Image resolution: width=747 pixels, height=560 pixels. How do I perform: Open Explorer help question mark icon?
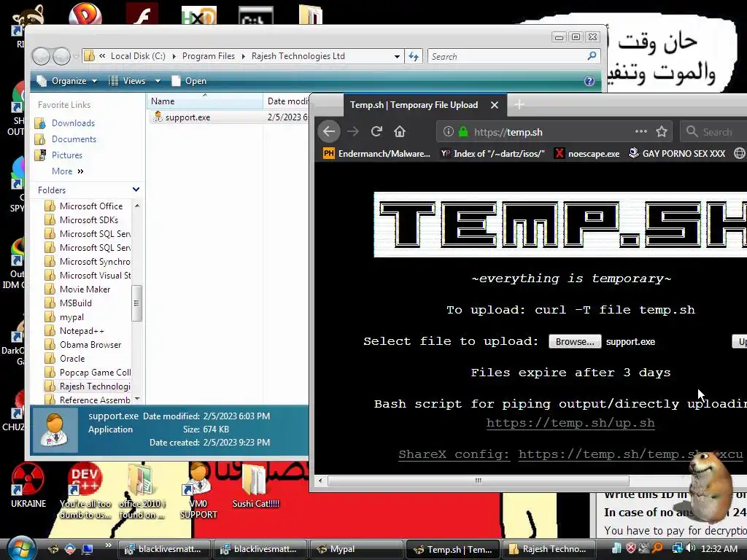pos(589,81)
